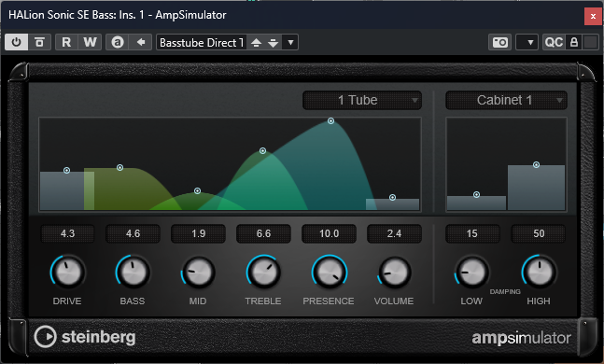
Task: Click the HIGH damping knob
Action: [539, 272]
